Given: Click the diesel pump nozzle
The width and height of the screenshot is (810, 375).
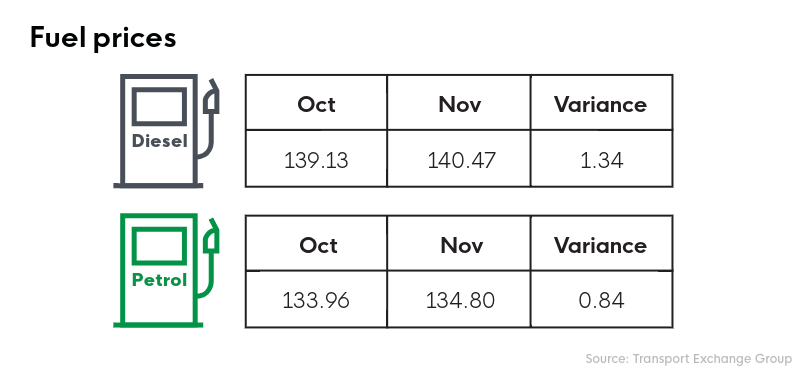Looking at the screenshot, I should point(211,97).
